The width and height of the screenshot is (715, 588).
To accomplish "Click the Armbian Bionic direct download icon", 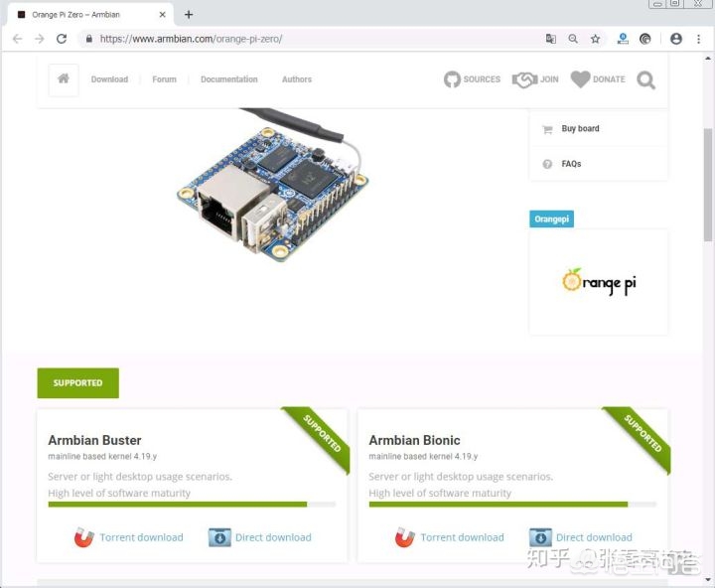I will coord(541,537).
